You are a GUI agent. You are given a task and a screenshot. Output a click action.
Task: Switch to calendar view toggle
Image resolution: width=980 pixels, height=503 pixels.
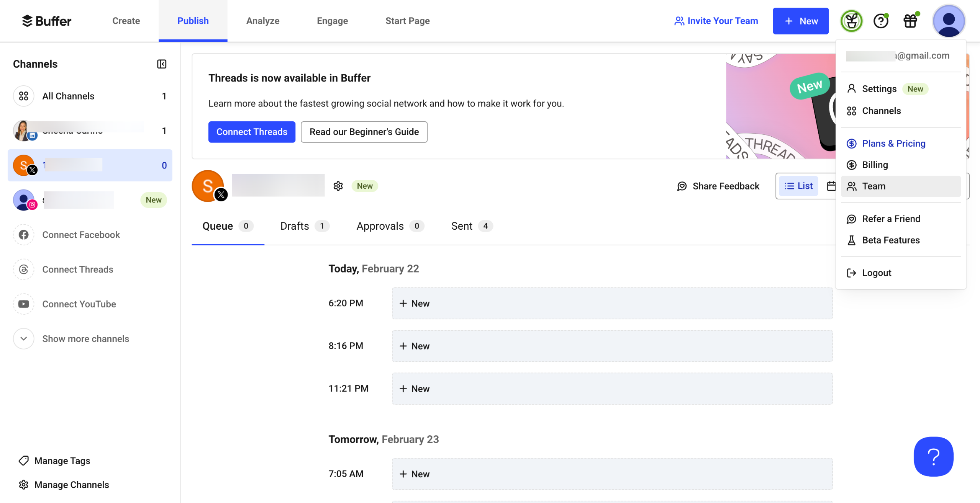(830, 186)
